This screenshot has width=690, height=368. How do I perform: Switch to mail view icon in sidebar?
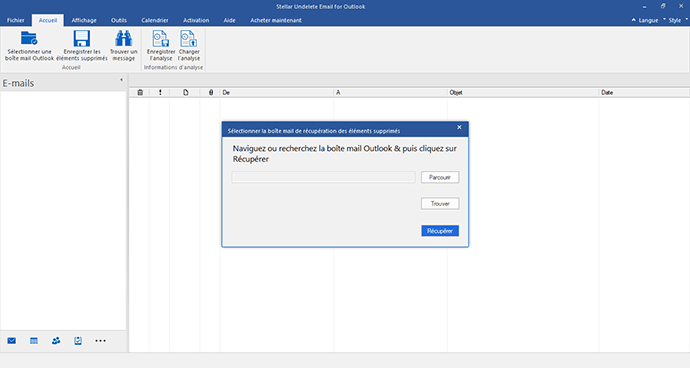pyautogui.click(x=11, y=341)
